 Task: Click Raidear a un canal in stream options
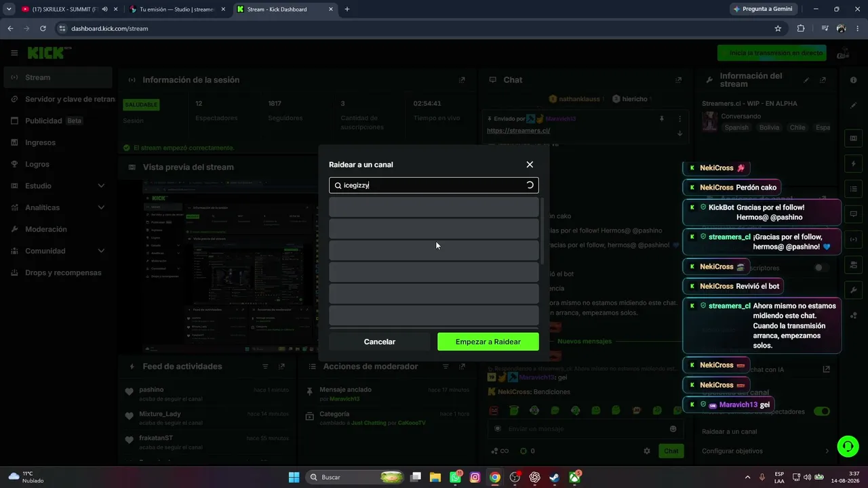[x=730, y=432]
